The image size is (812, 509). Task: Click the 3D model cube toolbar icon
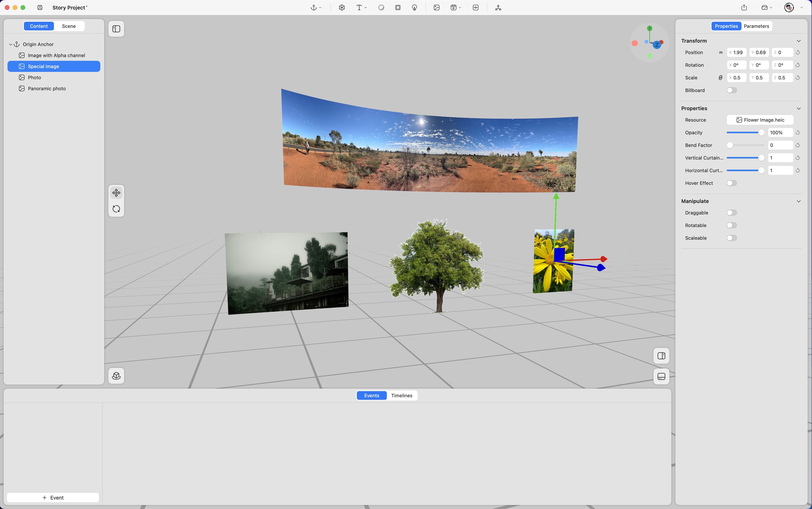click(342, 8)
